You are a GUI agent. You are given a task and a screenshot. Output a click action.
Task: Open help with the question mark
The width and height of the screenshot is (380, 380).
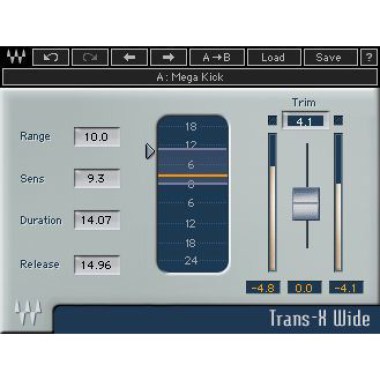[x=369, y=57]
